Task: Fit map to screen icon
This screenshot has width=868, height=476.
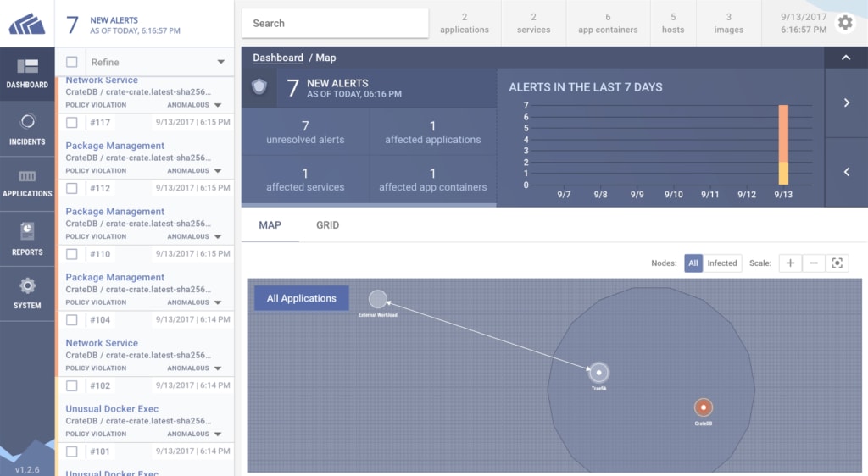Action: (837, 263)
